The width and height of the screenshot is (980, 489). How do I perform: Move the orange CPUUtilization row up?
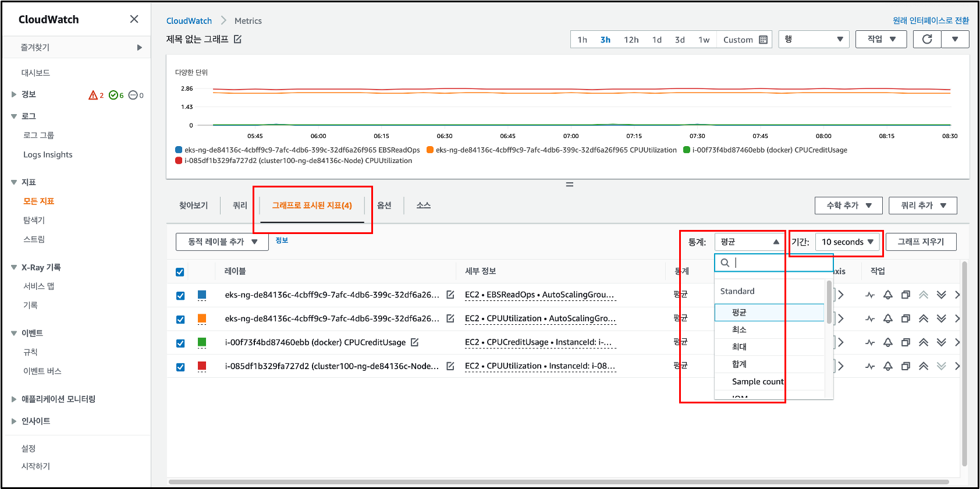click(924, 319)
